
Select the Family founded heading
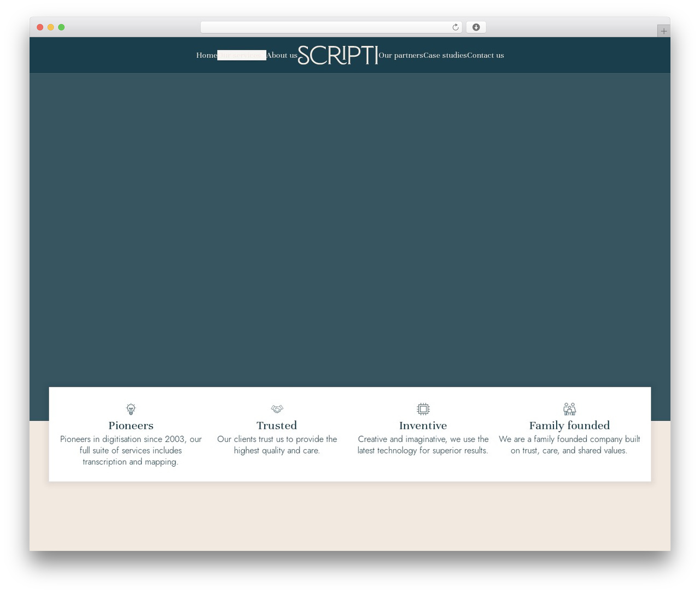pos(569,426)
